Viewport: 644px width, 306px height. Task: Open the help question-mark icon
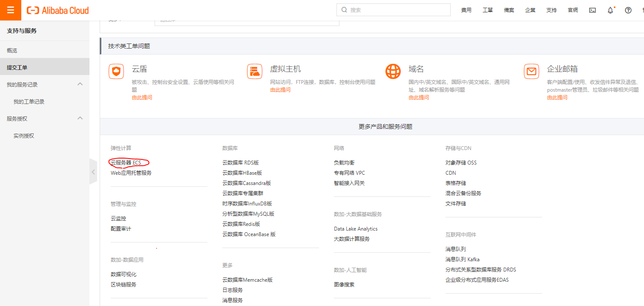click(628, 10)
